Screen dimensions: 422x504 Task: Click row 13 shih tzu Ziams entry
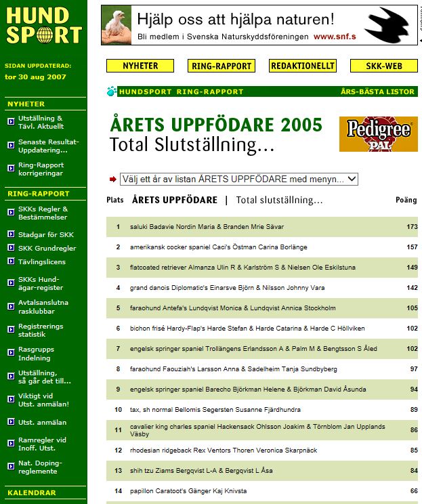pos(262,471)
